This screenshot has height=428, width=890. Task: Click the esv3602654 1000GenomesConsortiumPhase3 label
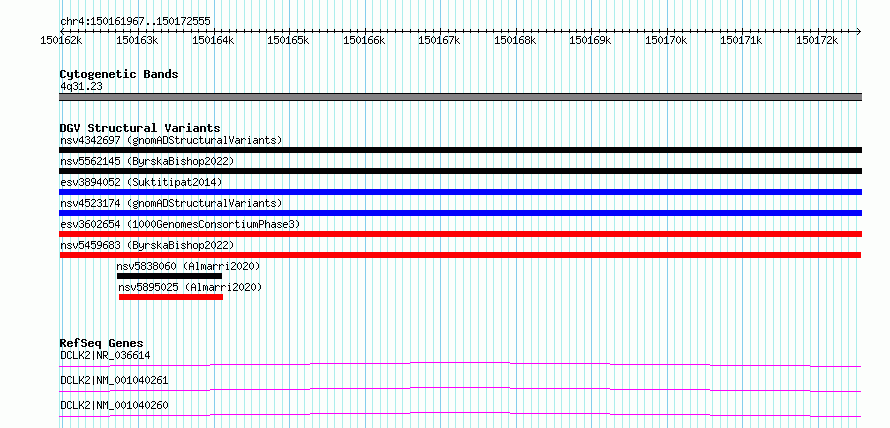(180, 224)
